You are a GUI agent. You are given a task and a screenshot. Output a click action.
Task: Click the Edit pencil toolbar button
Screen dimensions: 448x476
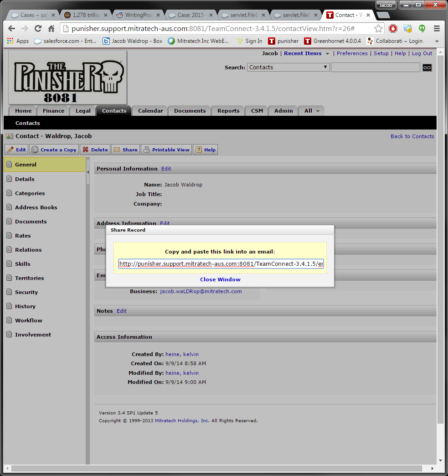click(17, 150)
